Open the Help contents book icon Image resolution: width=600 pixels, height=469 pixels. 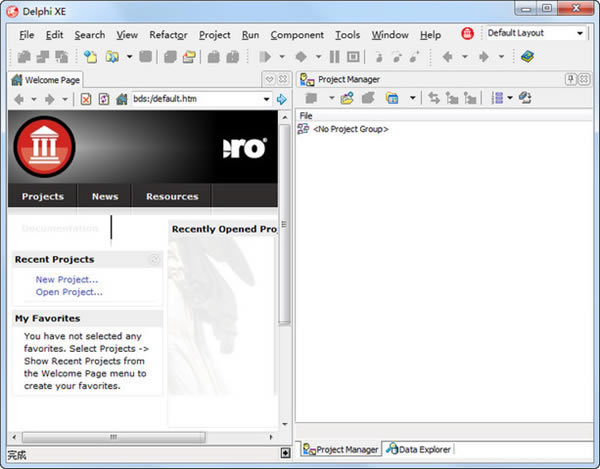[x=527, y=57]
